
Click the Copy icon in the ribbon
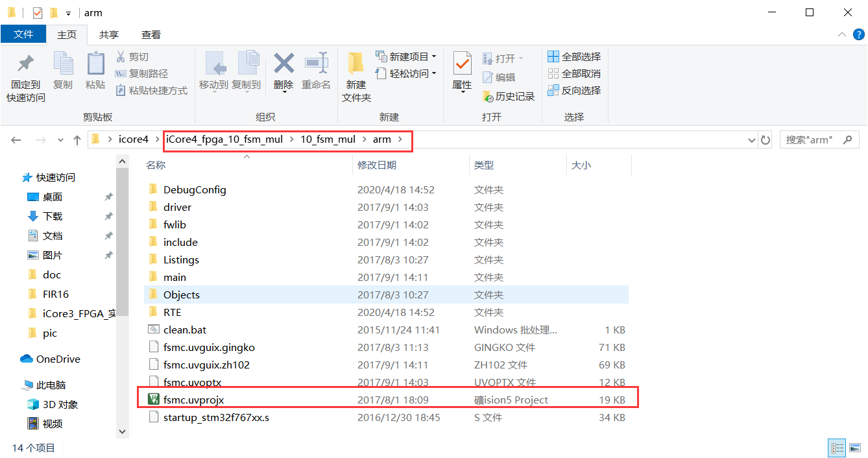click(x=63, y=65)
